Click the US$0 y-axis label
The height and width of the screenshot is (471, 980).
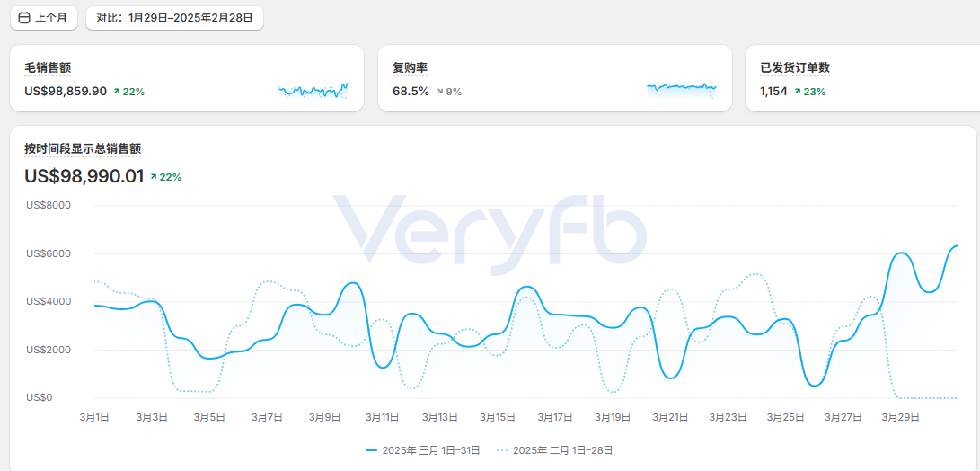(40, 398)
